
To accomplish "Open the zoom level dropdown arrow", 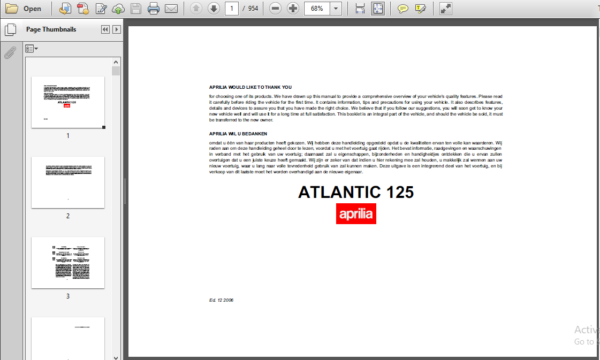I will click(x=336, y=8).
